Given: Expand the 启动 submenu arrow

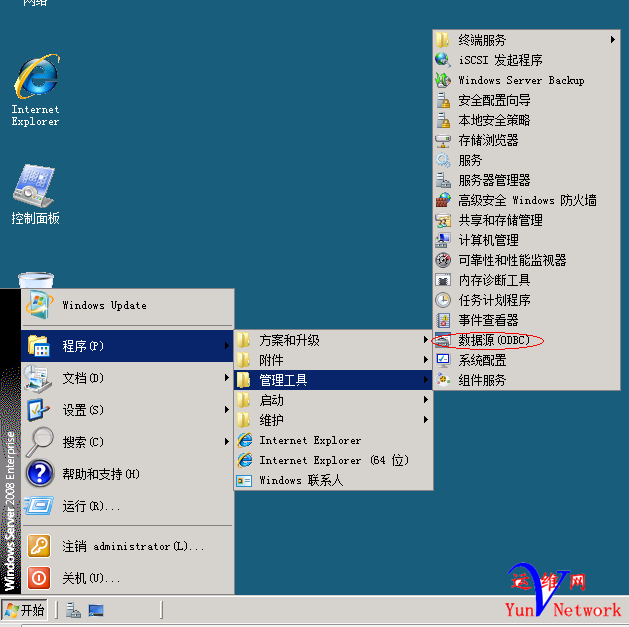Looking at the screenshot, I should pyautogui.click(x=425, y=400).
